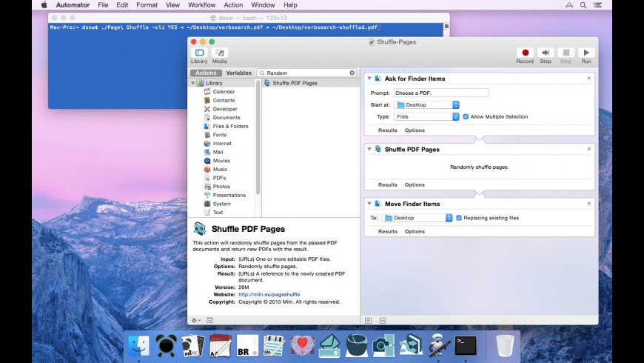The height and width of the screenshot is (363, 644).
Task: Collapse the Ask for Finder Items action
Action: pos(369,78)
